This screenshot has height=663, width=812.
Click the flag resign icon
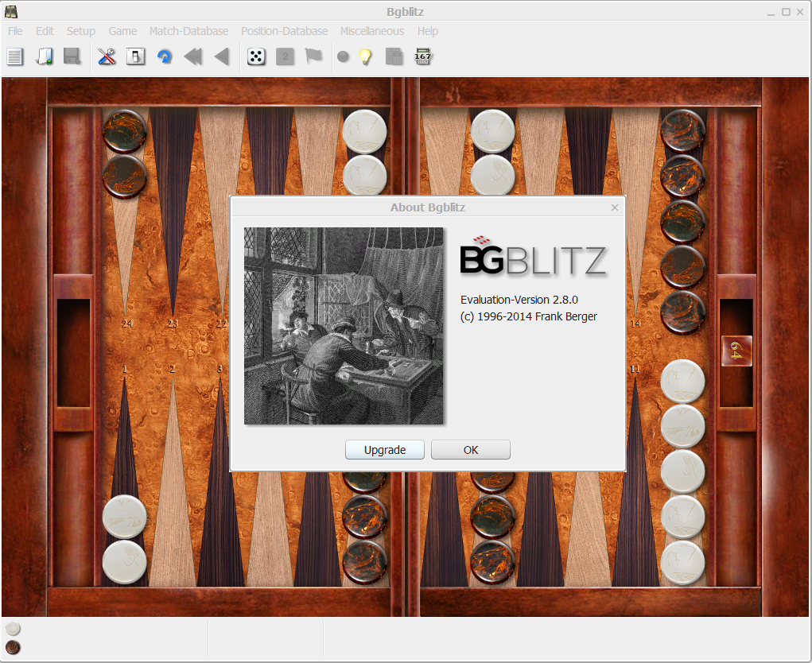point(313,56)
